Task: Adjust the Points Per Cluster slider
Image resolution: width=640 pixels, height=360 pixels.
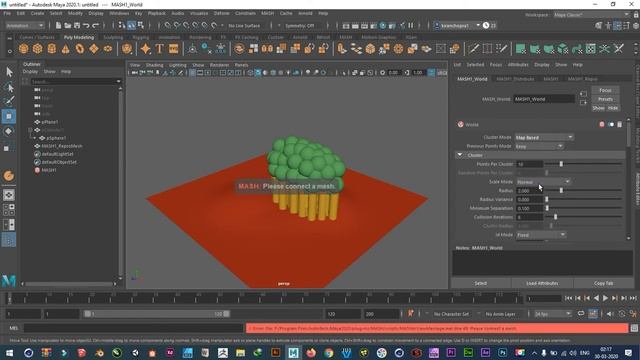Action: click(561, 164)
